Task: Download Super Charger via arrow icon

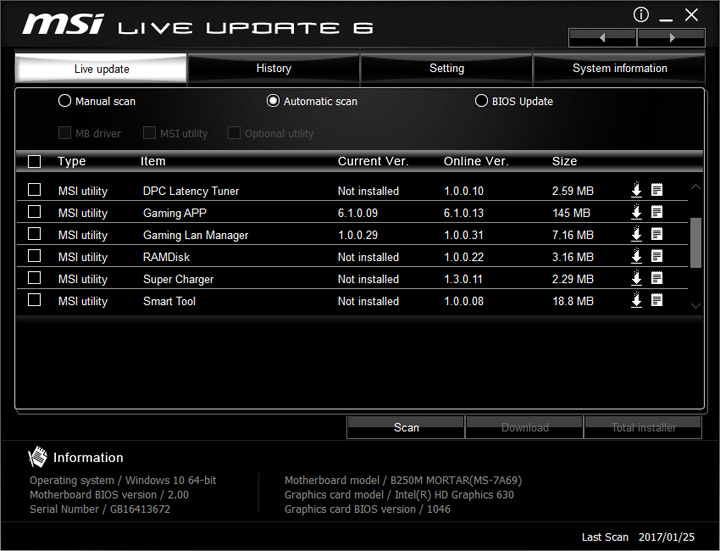Action: 636,278
